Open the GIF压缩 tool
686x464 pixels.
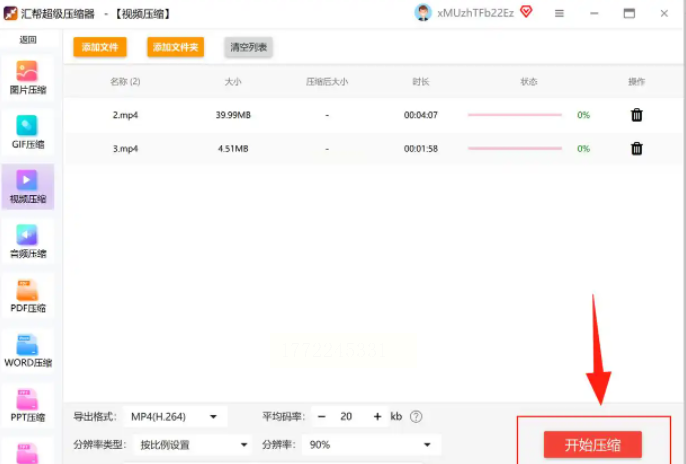pos(28,133)
